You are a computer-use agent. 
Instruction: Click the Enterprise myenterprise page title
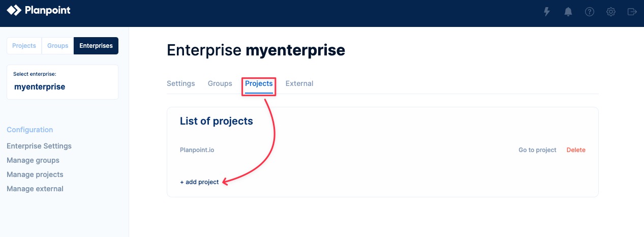pyautogui.click(x=256, y=50)
